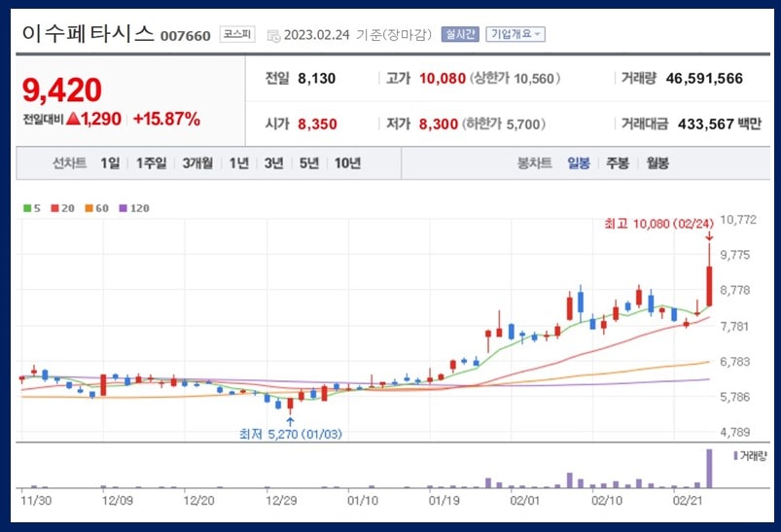This screenshot has width=781, height=532.
Task: Click the 11/30 date axis label
Action: tap(36, 500)
